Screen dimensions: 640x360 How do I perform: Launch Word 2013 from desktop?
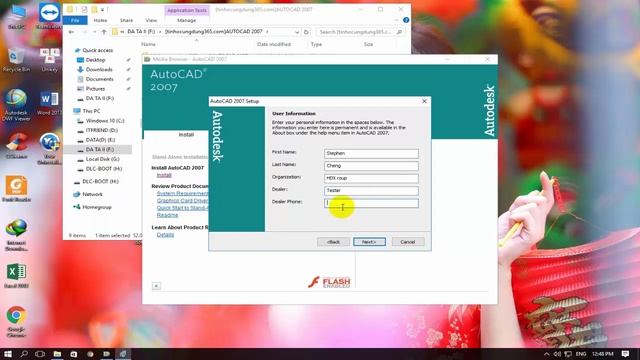[x=49, y=104]
